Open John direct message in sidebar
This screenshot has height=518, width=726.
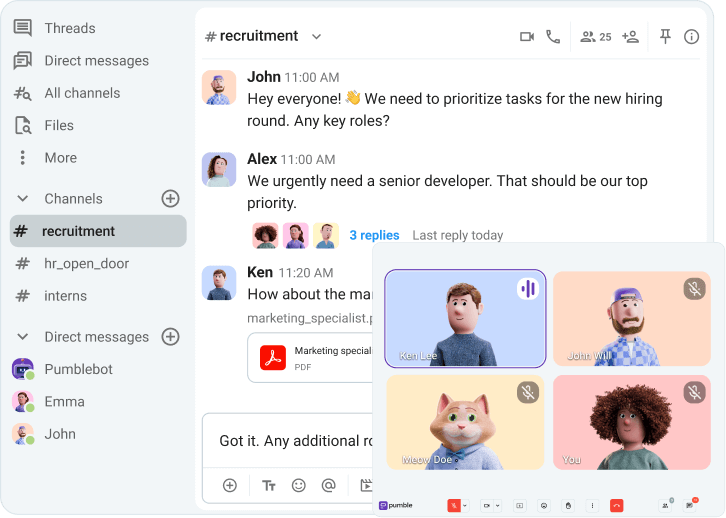60,434
